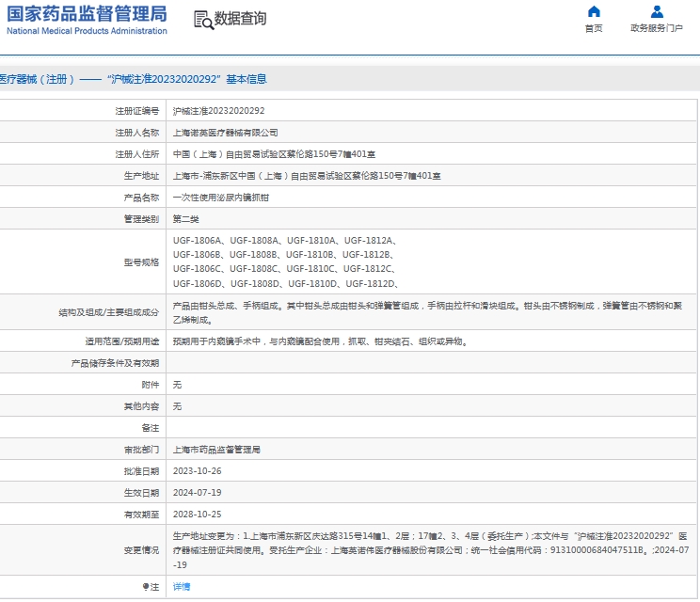700x602 pixels.
Task: Click the 管理类别 value 第二类
Action: [x=185, y=219]
